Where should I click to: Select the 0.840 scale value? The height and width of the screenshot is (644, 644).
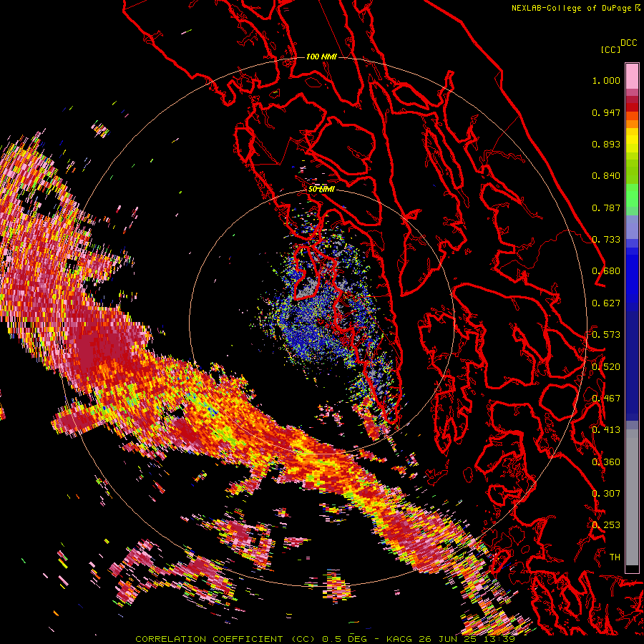pyautogui.click(x=606, y=176)
